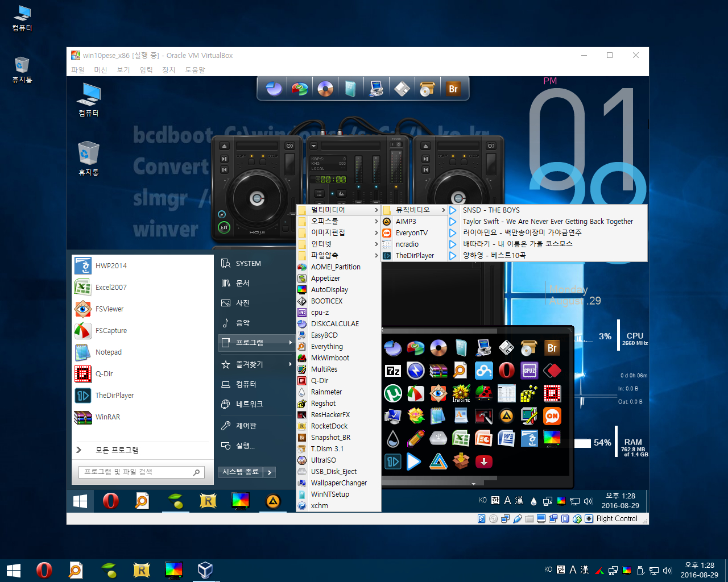Launch CPU-Z from the launcher grid
The height and width of the screenshot is (582, 728).
point(530,371)
